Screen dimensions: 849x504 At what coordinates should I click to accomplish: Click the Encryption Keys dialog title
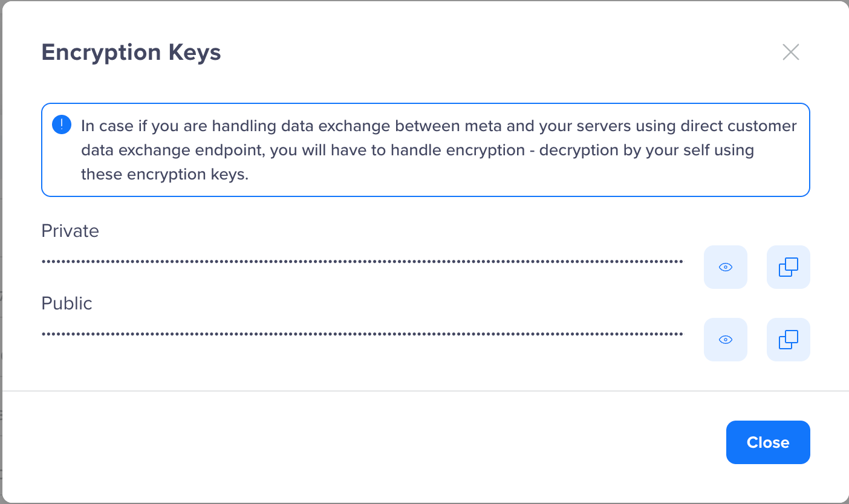(x=131, y=52)
